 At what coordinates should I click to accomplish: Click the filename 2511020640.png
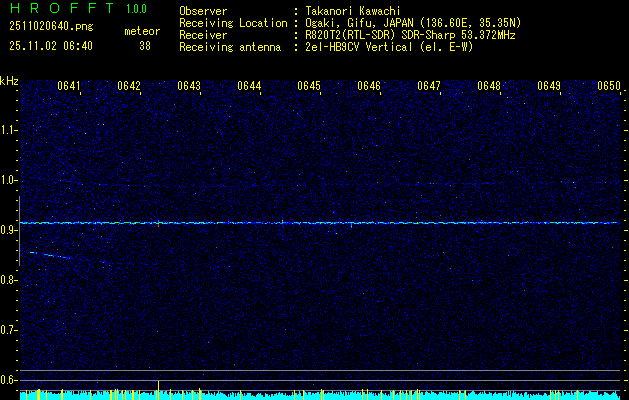[51, 27]
